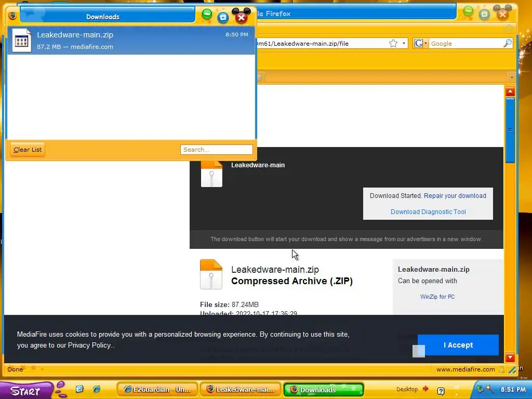Click the taskbar clock showing 8:51 PM
The image size is (532, 399).
coord(513,390)
